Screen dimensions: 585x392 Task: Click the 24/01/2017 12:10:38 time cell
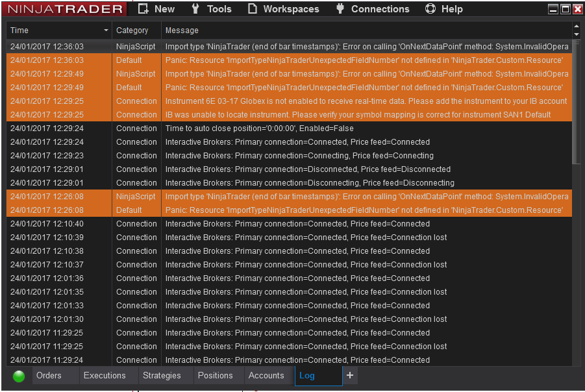pyautogui.click(x=59, y=251)
